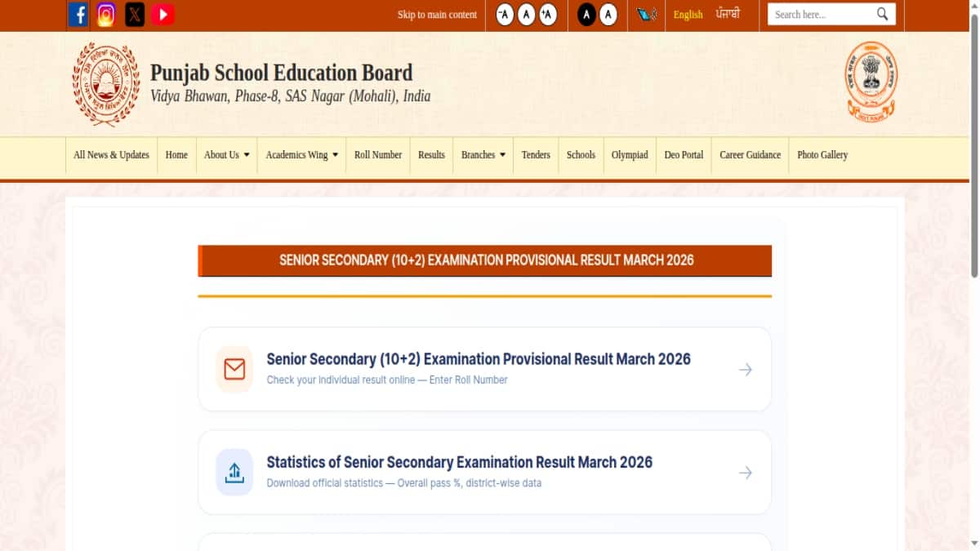Image resolution: width=980 pixels, height=551 pixels.
Task: Click the upload chart icon on Statistics card
Action: click(234, 472)
